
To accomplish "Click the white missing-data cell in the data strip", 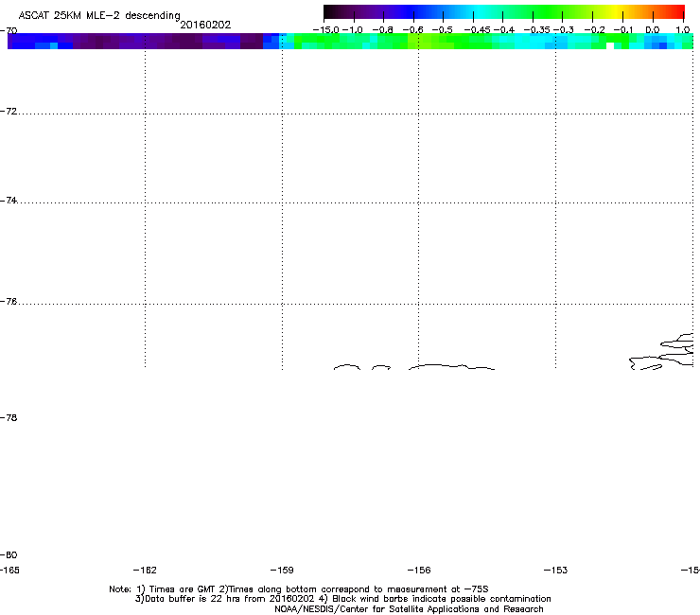I will tap(610, 46).
